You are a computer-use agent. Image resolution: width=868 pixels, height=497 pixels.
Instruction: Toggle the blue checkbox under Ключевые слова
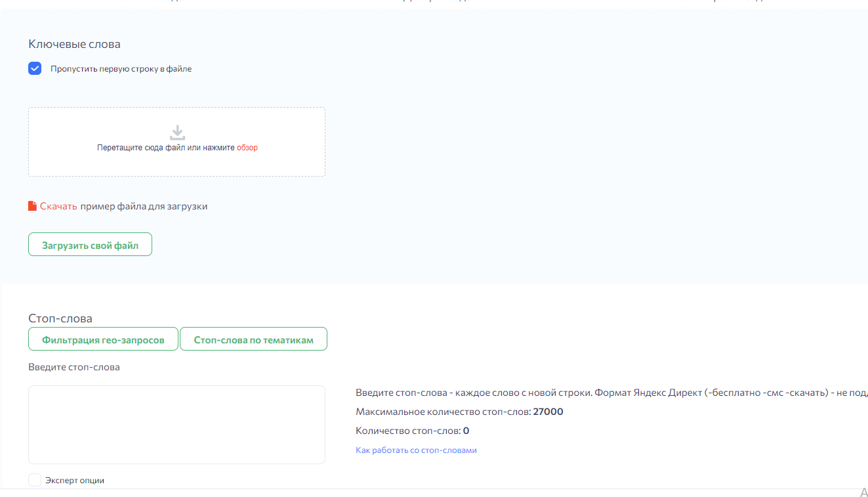[x=35, y=68]
